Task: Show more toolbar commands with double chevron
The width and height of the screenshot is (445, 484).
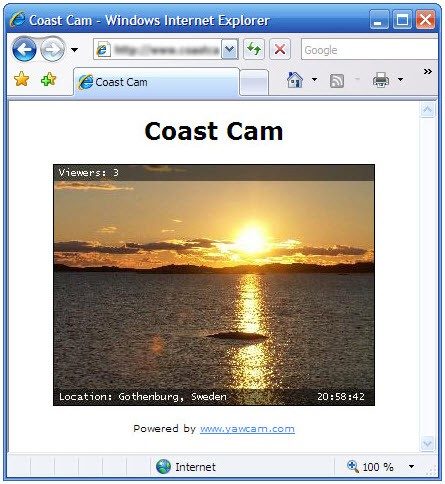Action: click(x=428, y=71)
